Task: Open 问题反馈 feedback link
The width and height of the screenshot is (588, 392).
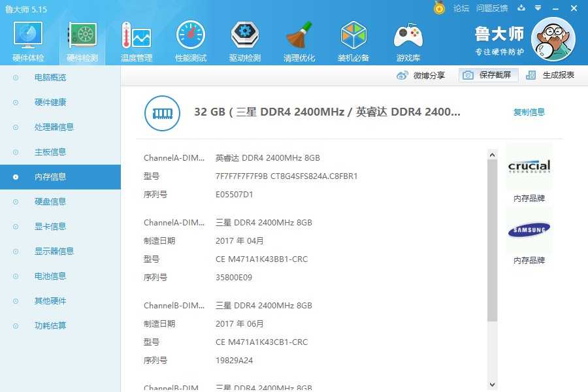Action: (x=491, y=8)
